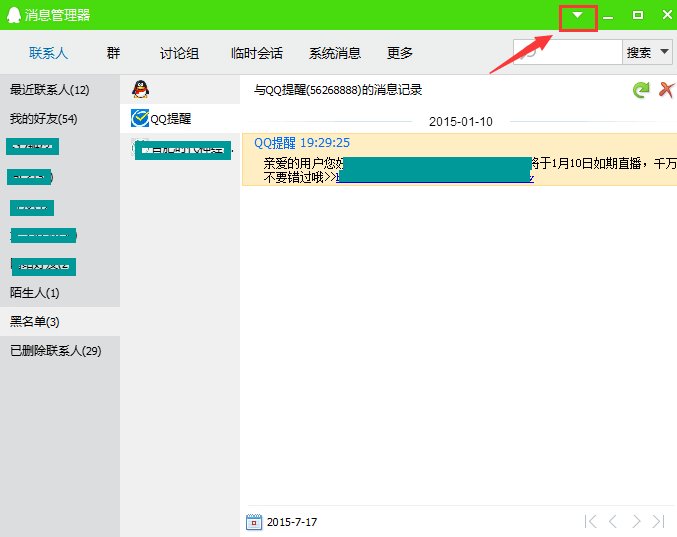Image resolution: width=677 pixels, height=537 pixels.
Task: Open 已删除联系人(29) group
Action: 60,351
